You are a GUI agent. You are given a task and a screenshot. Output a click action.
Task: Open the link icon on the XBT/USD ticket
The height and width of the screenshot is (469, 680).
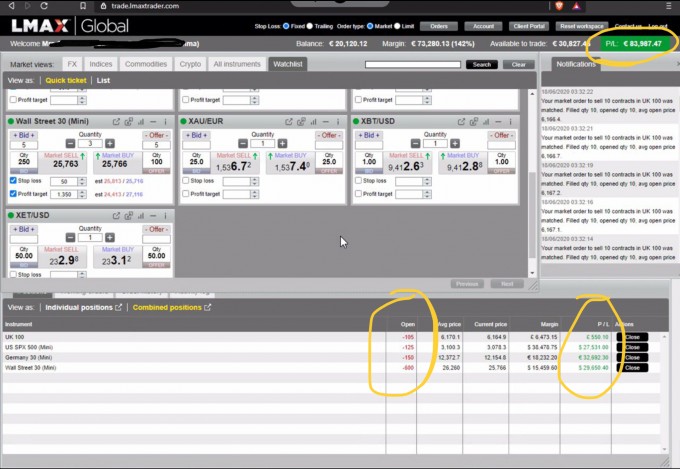tap(474, 122)
